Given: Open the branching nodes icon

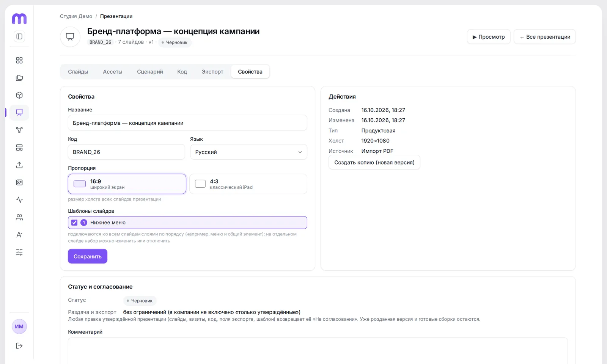Looking at the screenshot, I should point(19,130).
